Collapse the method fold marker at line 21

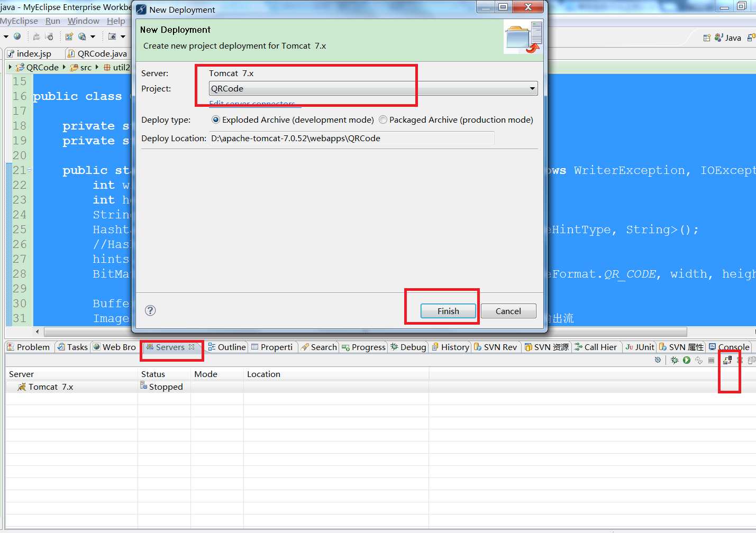(30, 170)
